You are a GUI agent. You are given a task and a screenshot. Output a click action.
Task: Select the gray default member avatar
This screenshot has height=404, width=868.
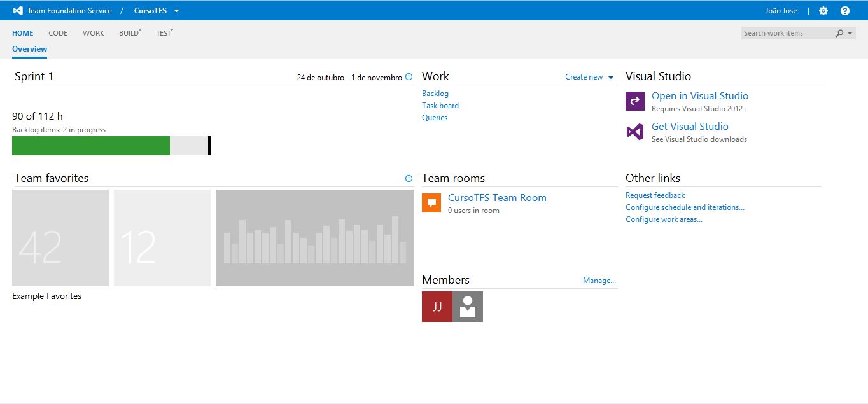coord(468,307)
